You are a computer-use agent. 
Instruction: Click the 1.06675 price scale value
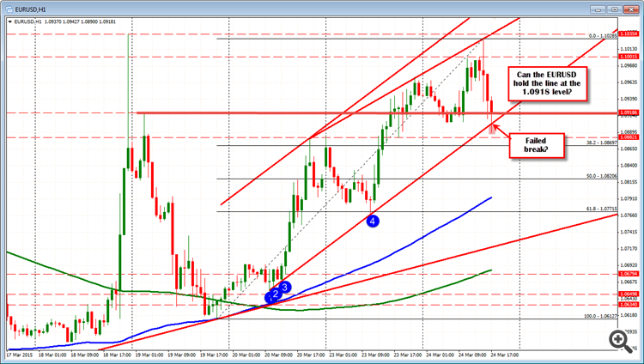point(629,282)
